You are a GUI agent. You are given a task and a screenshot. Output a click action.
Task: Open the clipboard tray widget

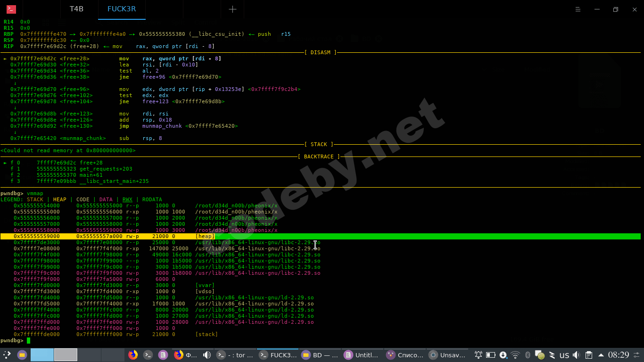589,355
